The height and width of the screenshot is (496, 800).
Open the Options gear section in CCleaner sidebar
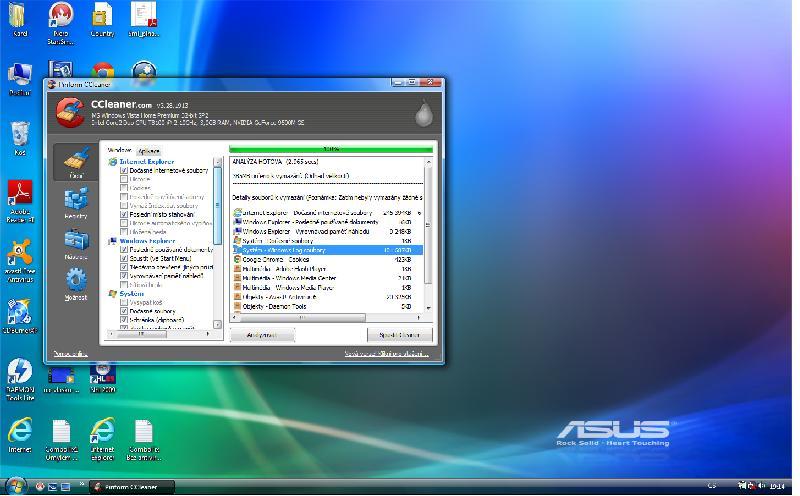(x=76, y=284)
